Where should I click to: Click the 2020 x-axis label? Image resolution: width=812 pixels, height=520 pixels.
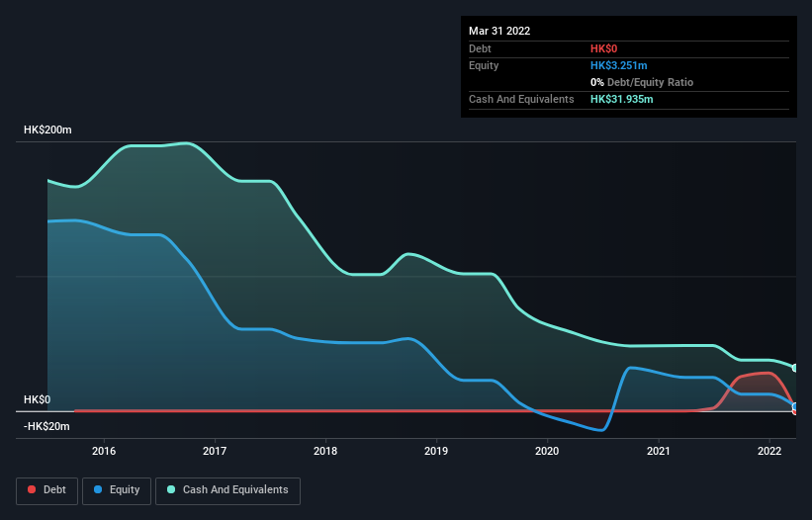[x=547, y=451]
